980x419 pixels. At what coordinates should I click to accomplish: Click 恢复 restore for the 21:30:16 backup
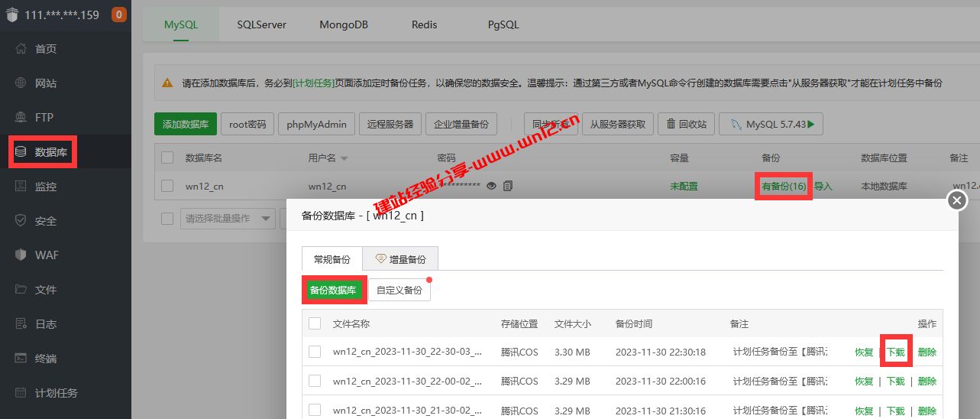click(x=864, y=411)
